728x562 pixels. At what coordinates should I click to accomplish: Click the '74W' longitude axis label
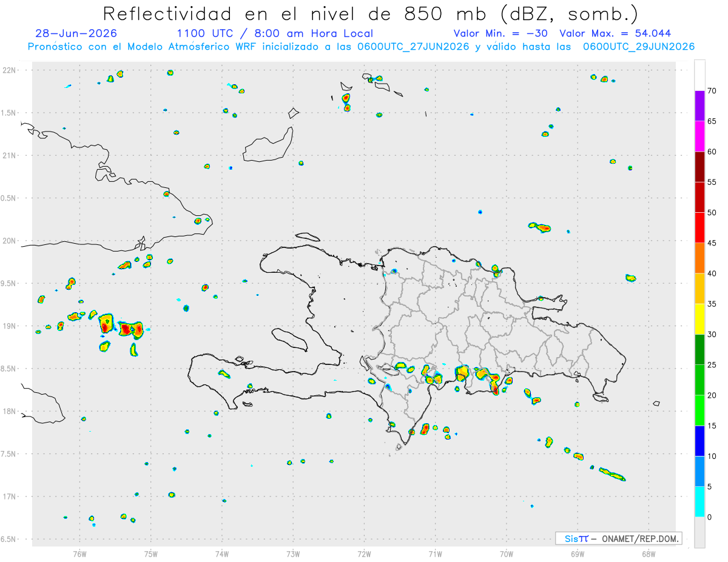(222, 554)
